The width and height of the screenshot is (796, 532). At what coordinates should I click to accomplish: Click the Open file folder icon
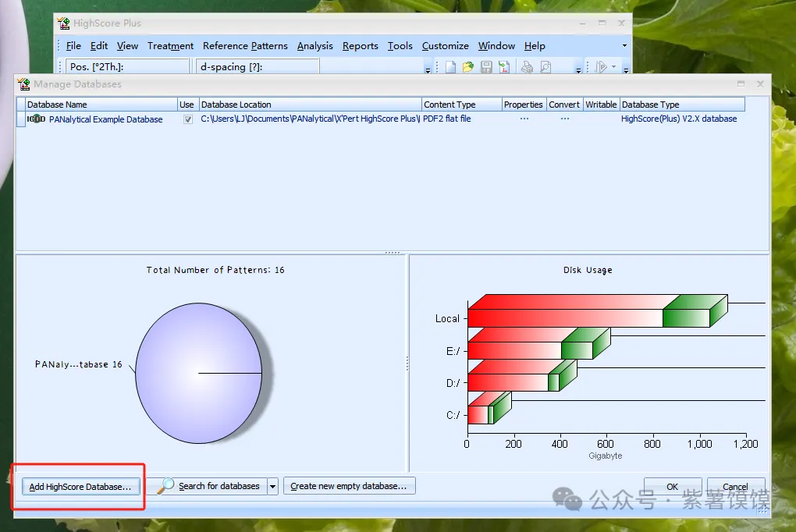click(468, 67)
